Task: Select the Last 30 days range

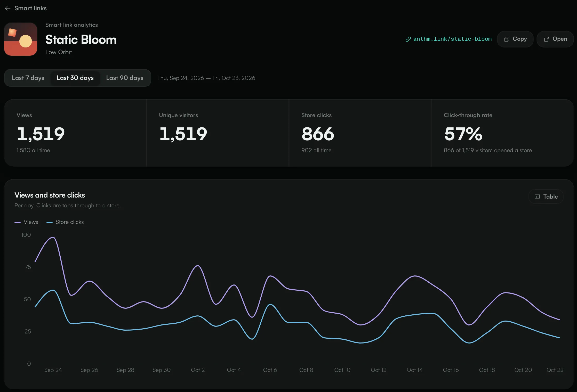Action: [x=75, y=78]
